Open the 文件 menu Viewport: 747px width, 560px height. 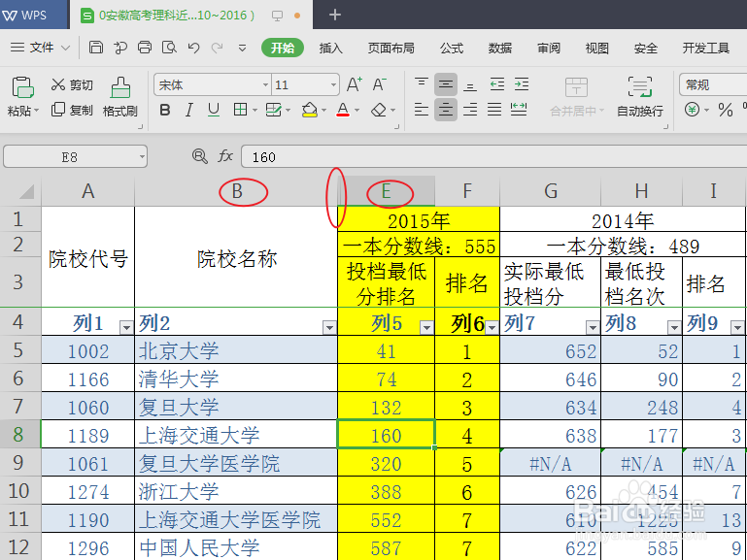[40, 48]
